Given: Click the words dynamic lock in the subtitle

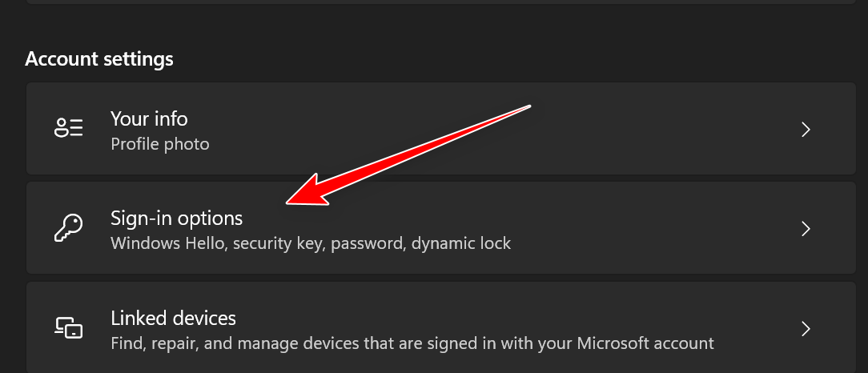Looking at the screenshot, I should click(460, 243).
